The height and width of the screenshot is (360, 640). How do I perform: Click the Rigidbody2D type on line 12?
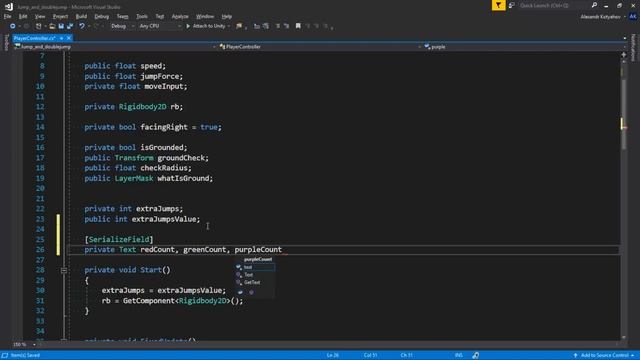pos(142,107)
